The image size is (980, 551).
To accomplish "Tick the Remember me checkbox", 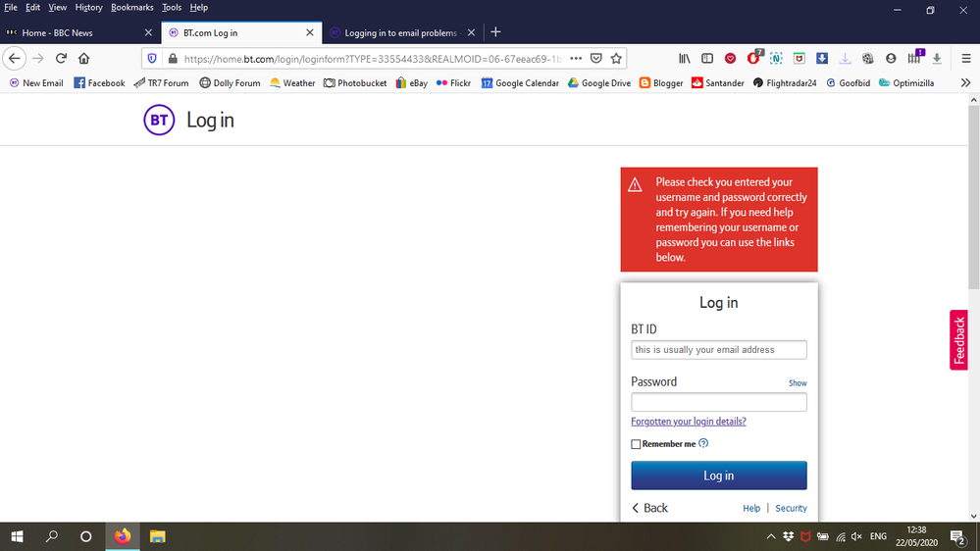I will pos(636,444).
